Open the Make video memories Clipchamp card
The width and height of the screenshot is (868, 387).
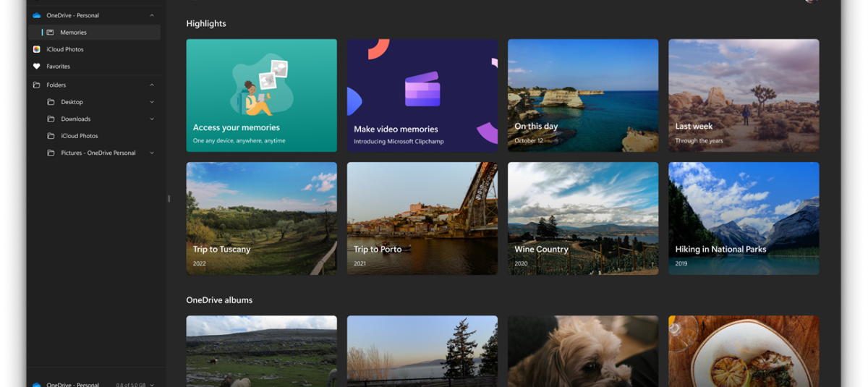point(422,95)
